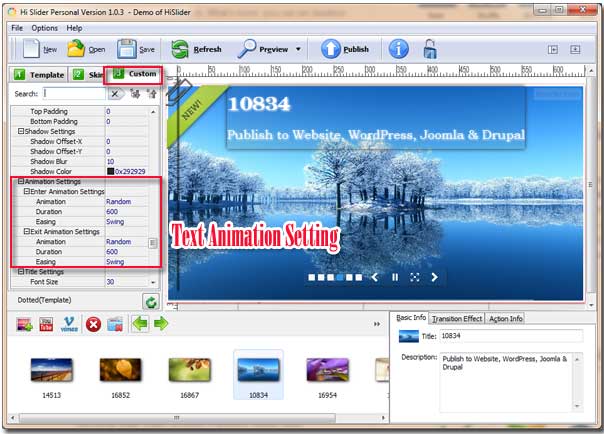Add a YouTube video slide
Image resolution: width=604 pixels, height=434 pixels.
tap(46, 324)
